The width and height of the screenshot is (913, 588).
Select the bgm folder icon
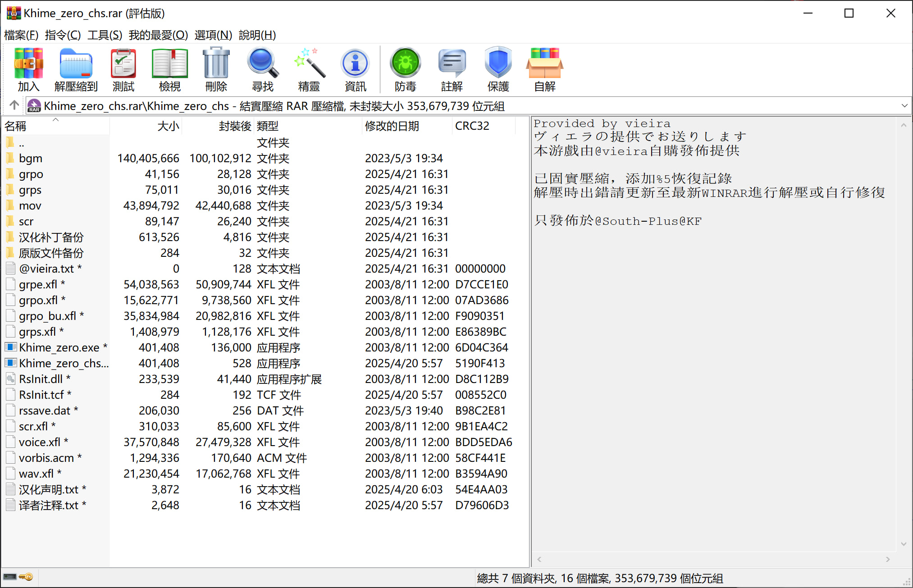click(x=10, y=158)
